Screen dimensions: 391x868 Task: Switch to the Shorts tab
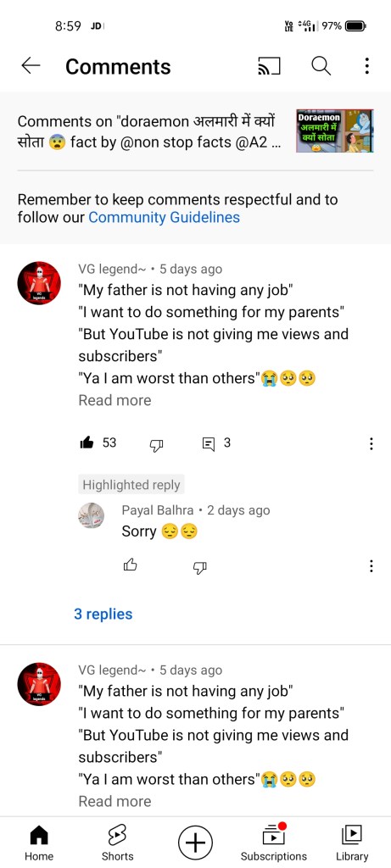(x=117, y=842)
